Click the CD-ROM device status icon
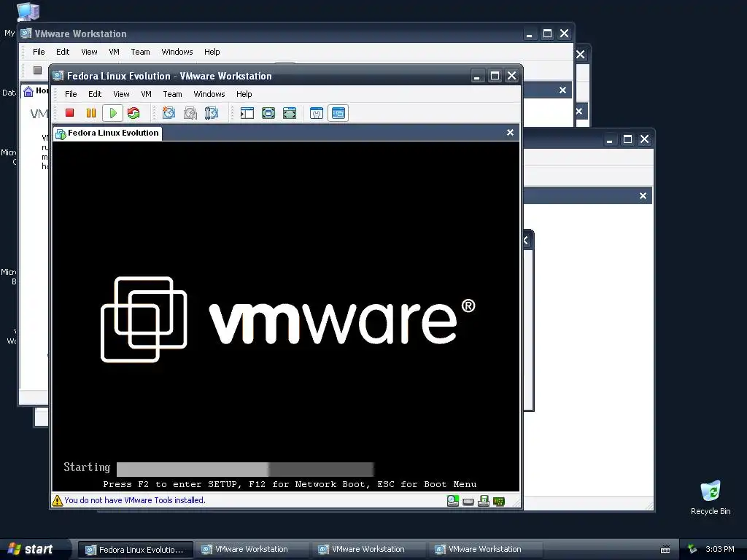The width and height of the screenshot is (747, 560). point(452,500)
